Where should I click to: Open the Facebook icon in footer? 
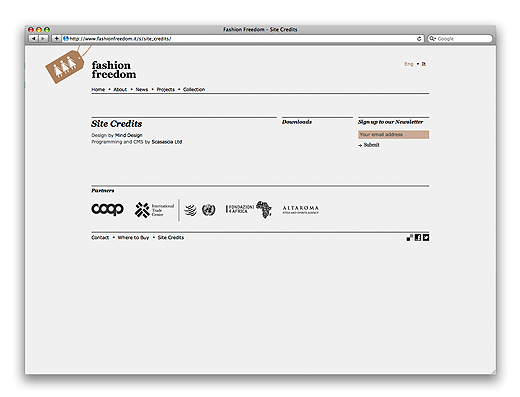pyautogui.click(x=418, y=237)
